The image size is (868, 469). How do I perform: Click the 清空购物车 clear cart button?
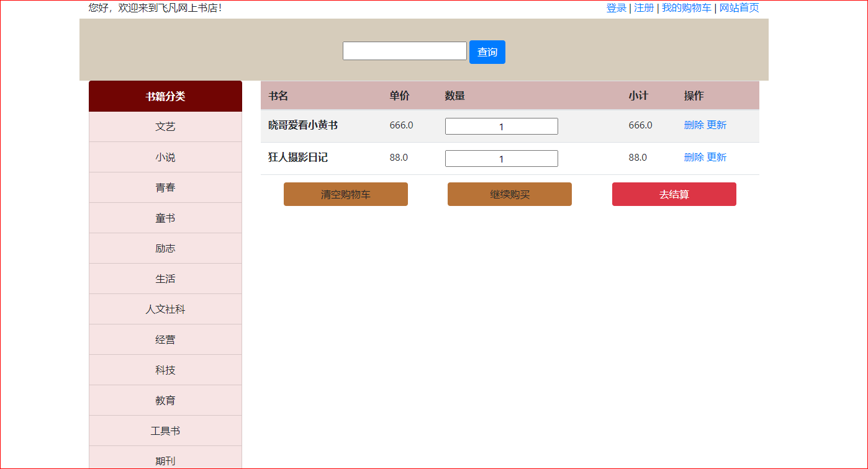click(x=346, y=194)
